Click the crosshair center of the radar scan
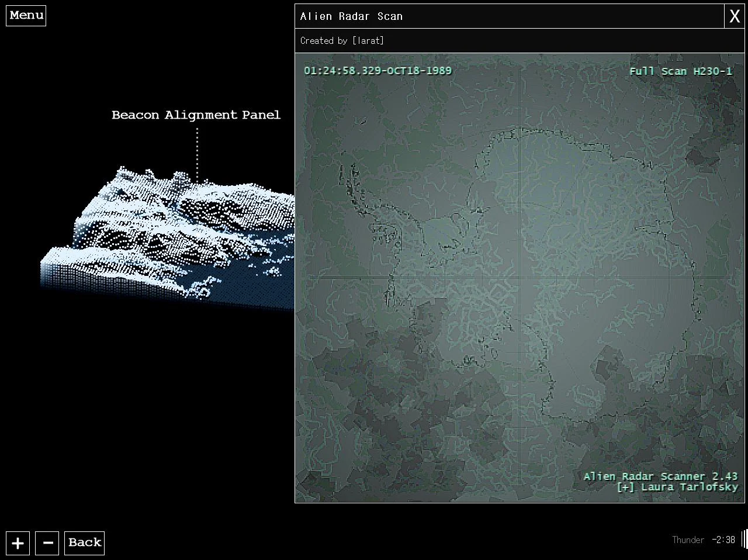 [519, 278]
